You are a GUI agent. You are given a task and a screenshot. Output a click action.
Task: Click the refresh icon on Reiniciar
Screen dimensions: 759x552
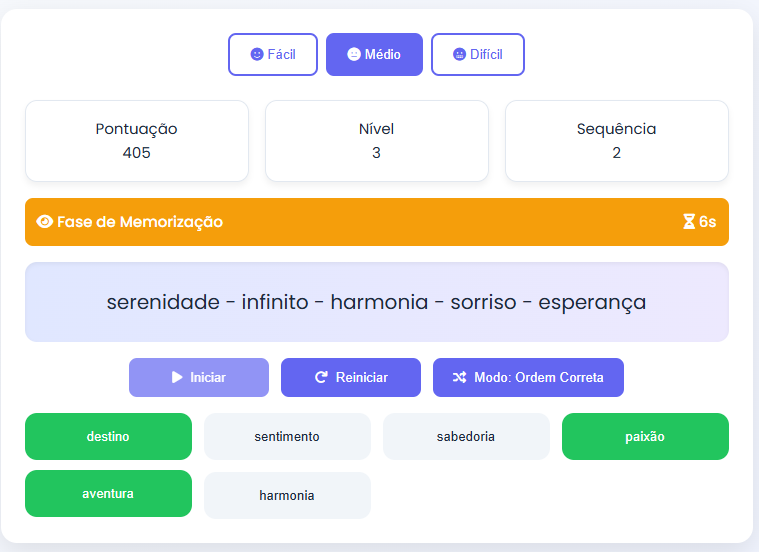(x=322, y=377)
